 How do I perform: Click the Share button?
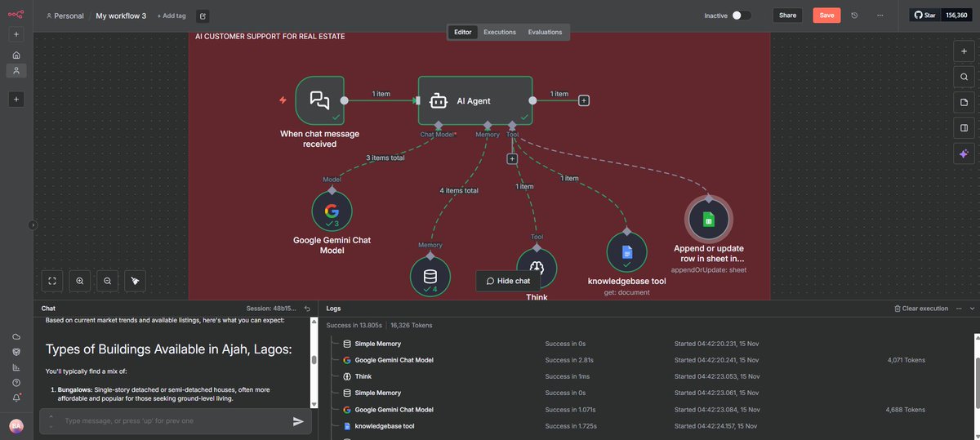(787, 16)
